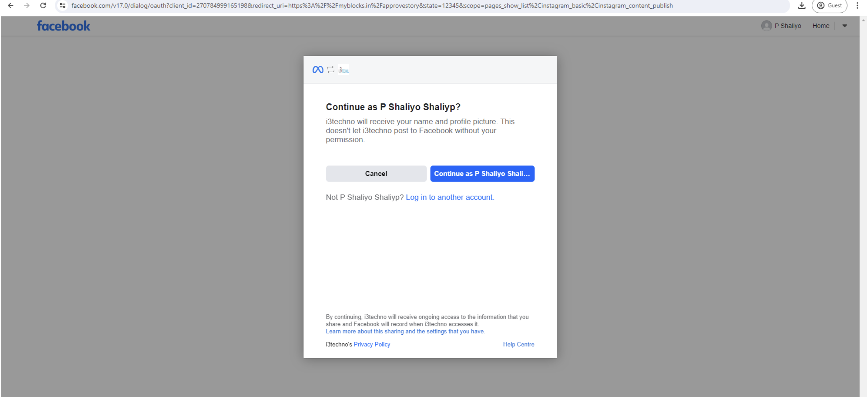Continue as P Shaliyo Shaliyp
This screenshot has height=397, width=868.
pyautogui.click(x=482, y=174)
